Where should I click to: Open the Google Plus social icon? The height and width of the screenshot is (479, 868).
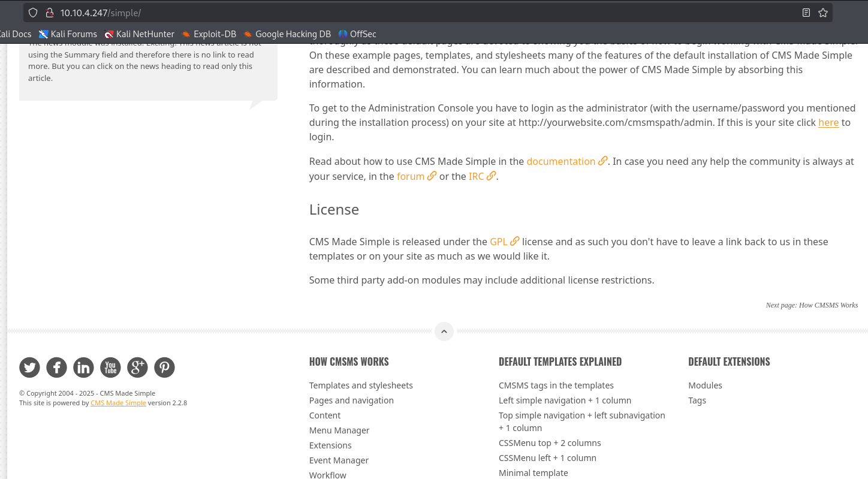tap(137, 367)
